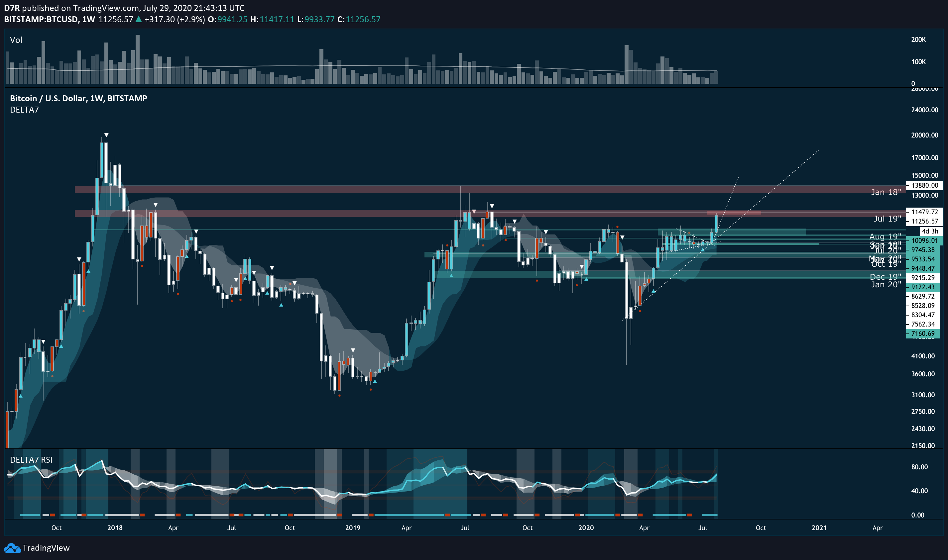
Task: Click the 11256.57 current price tag
Action: [x=925, y=222]
